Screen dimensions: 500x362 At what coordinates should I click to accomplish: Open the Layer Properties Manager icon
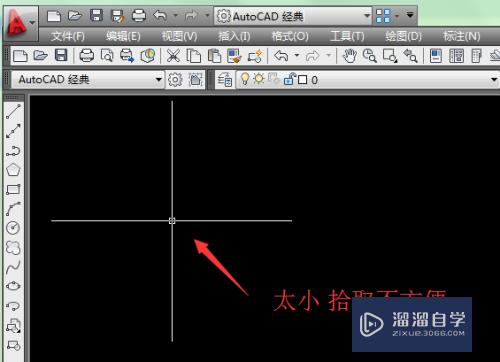click(225, 80)
